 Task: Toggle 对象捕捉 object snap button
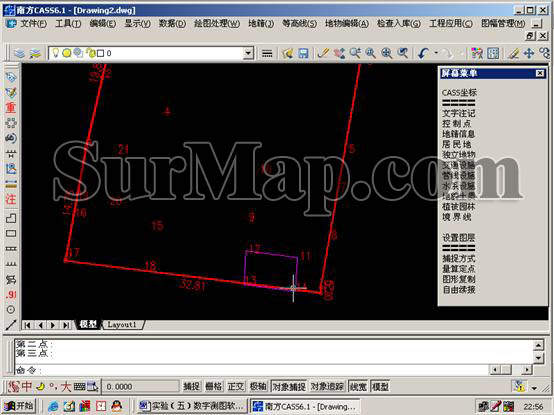(x=289, y=386)
